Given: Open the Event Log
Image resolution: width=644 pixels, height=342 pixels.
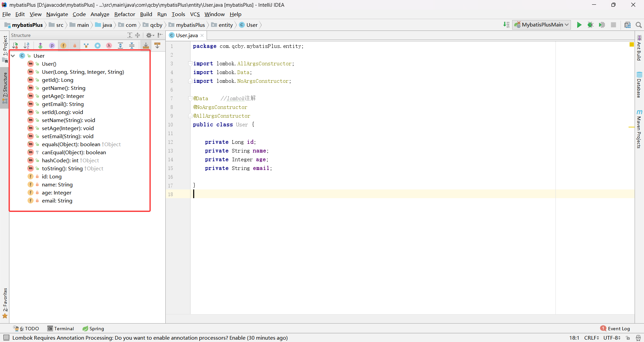Looking at the screenshot, I should (618, 328).
